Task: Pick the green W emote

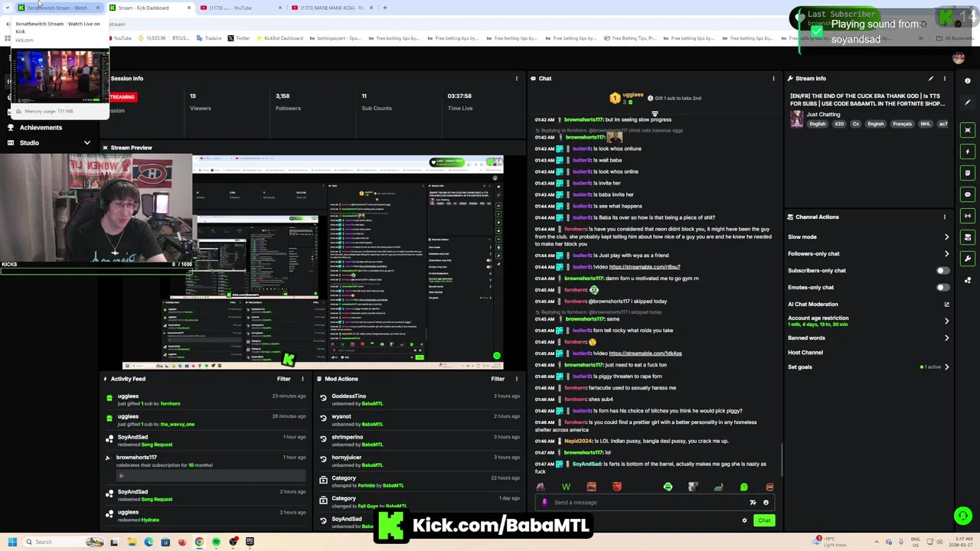Action: point(566,487)
